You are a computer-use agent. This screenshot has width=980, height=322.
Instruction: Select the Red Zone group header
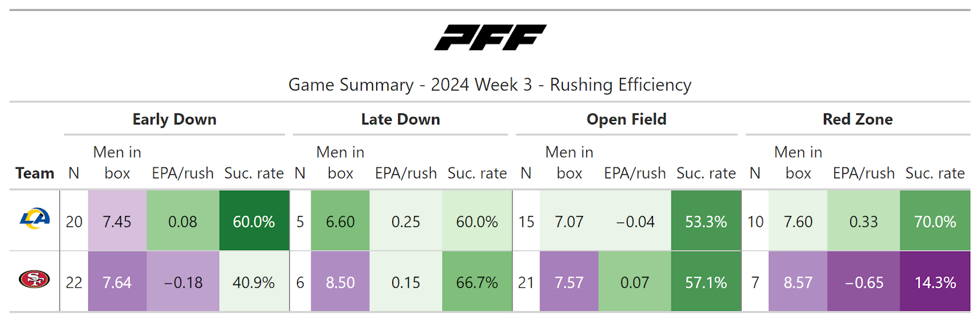(x=858, y=119)
